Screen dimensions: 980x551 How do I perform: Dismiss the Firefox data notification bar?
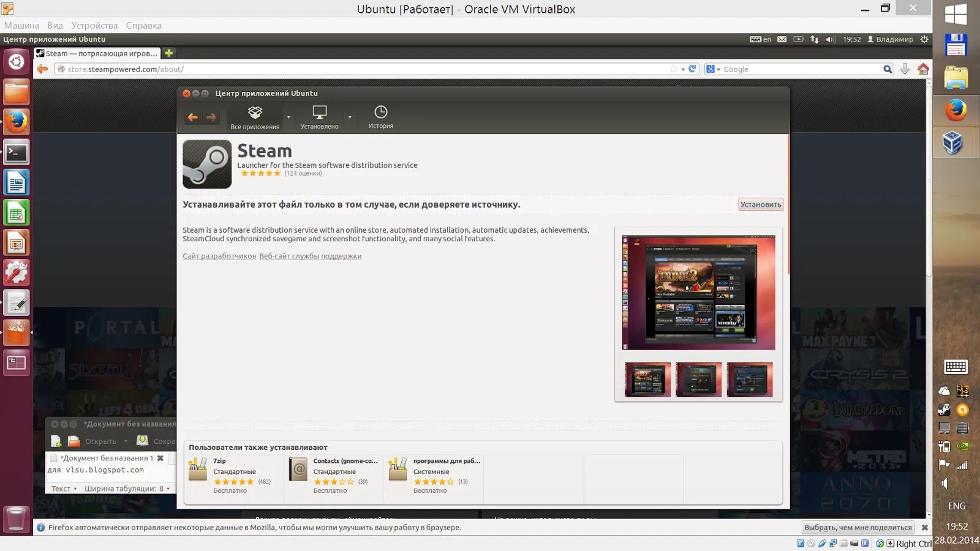(925, 528)
